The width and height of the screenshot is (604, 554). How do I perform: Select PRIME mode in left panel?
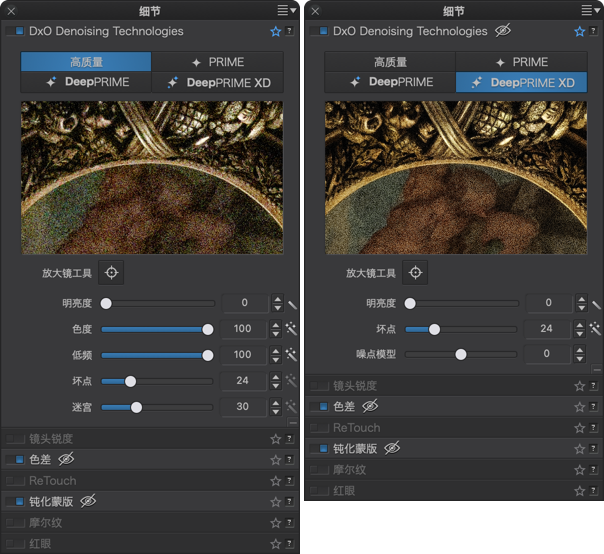pos(218,62)
